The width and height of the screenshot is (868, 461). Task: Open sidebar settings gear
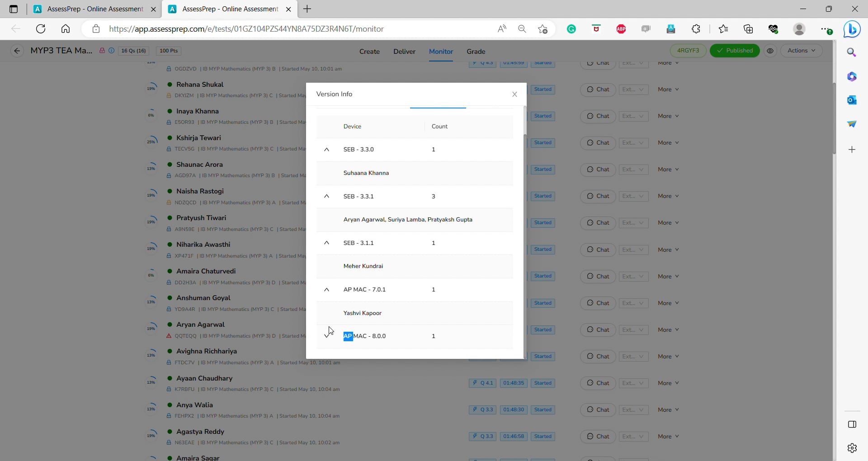click(x=852, y=448)
